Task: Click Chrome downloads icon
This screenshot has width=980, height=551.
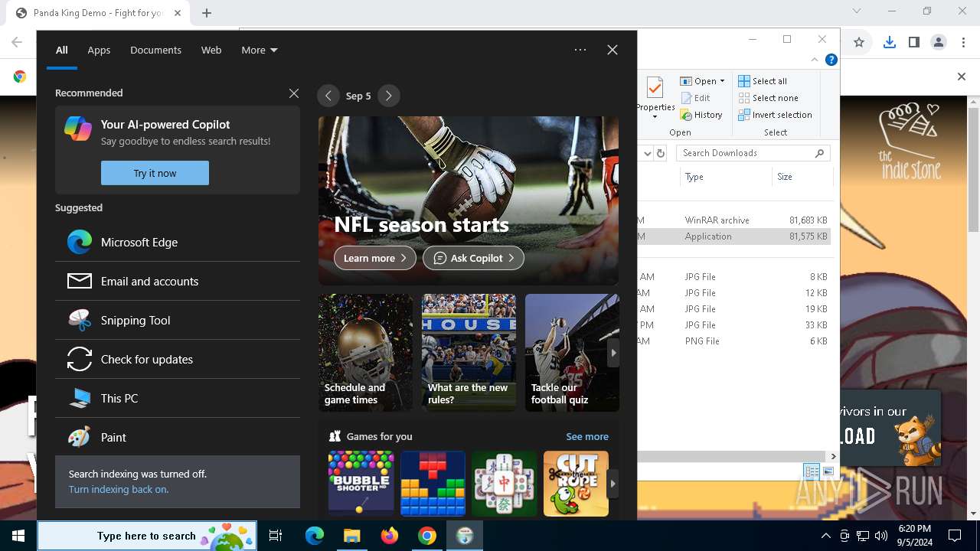Action: click(889, 43)
